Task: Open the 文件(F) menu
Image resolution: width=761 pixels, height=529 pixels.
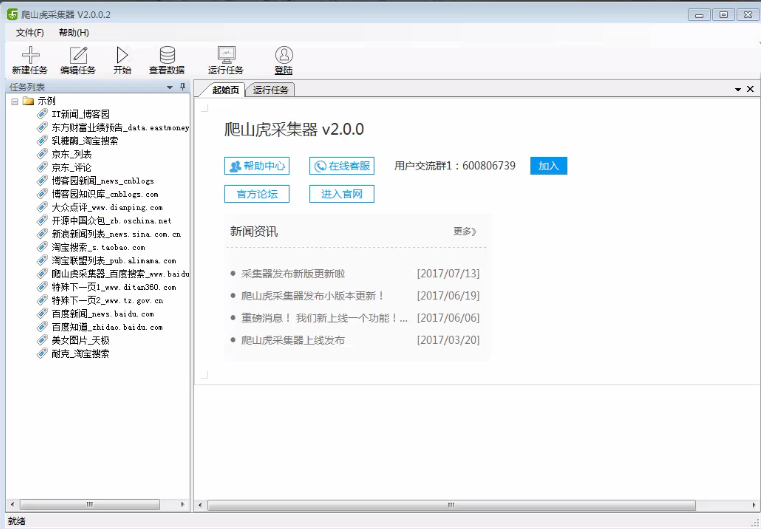Action: [30, 33]
